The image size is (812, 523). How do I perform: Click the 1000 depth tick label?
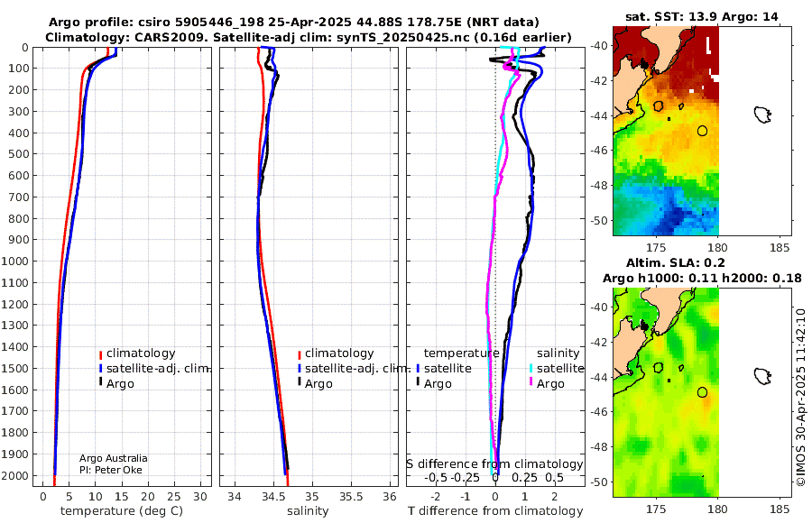(x=15, y=261)
